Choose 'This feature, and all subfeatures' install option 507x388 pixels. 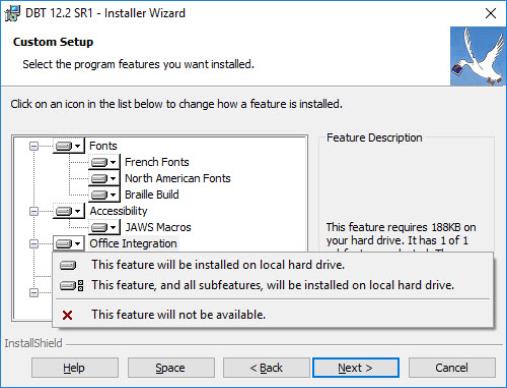pyautogui.click(x=273, y=285)
